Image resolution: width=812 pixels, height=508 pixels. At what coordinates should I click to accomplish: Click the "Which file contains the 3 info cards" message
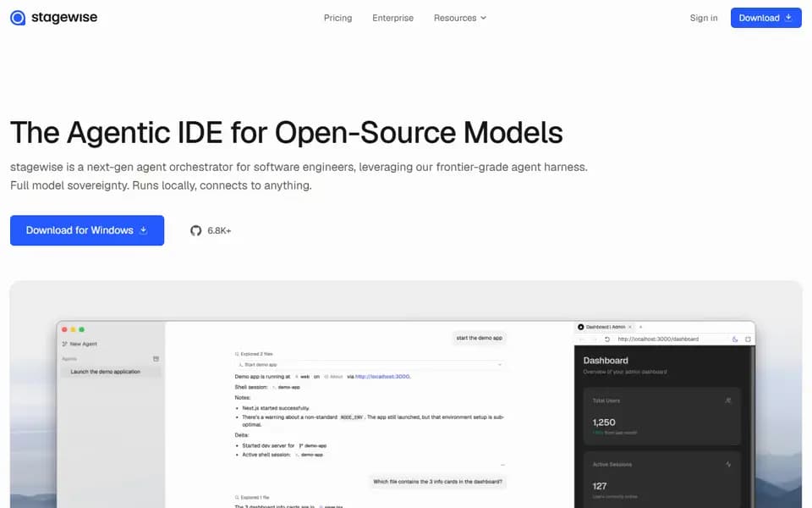click(437, 482)
